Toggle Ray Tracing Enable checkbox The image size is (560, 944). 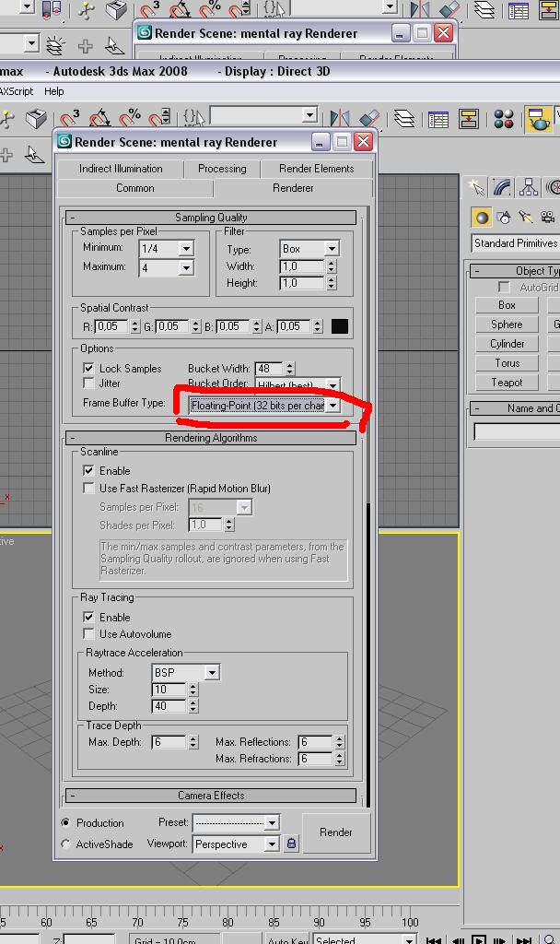click(x=88, y=617)
